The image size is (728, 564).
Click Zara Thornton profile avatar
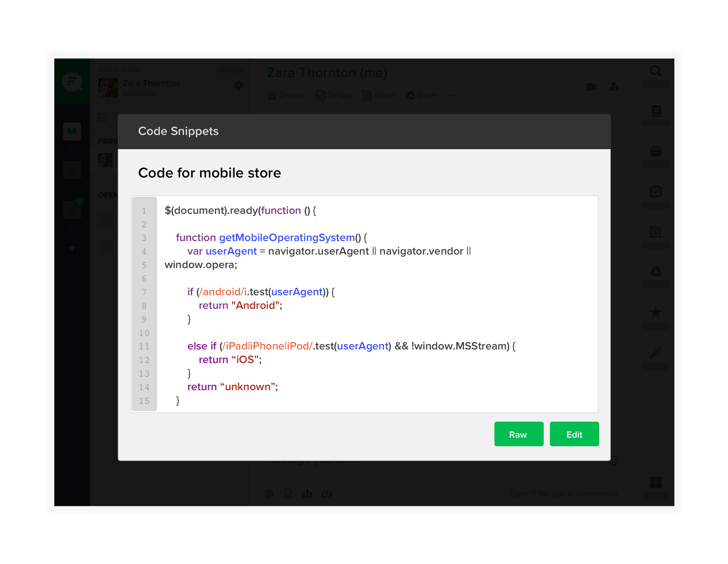tap(108, 88)
